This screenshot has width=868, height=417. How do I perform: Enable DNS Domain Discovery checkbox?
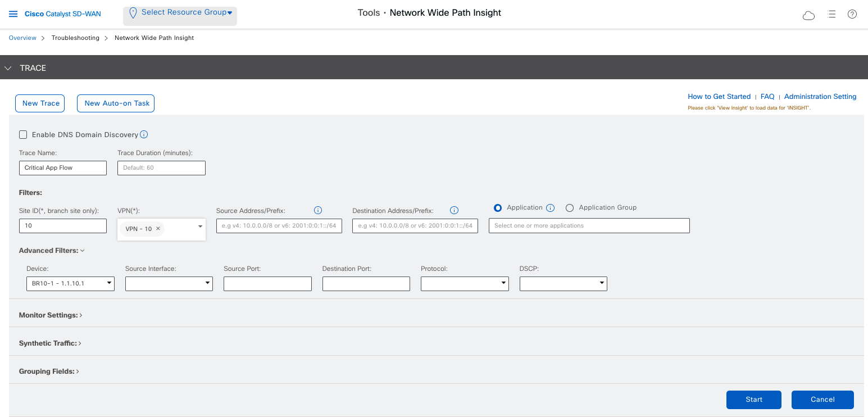click(23, 134)
